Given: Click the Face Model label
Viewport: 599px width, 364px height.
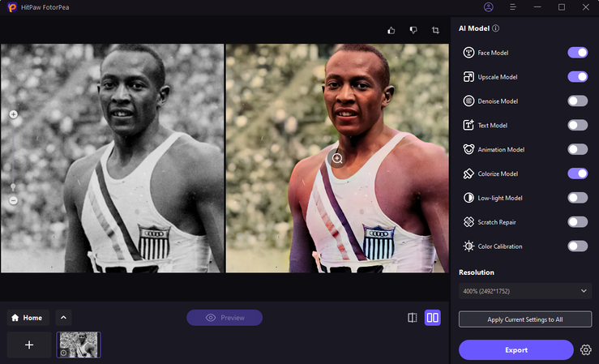Looking at the screenshot, I should tap(493, 53).
